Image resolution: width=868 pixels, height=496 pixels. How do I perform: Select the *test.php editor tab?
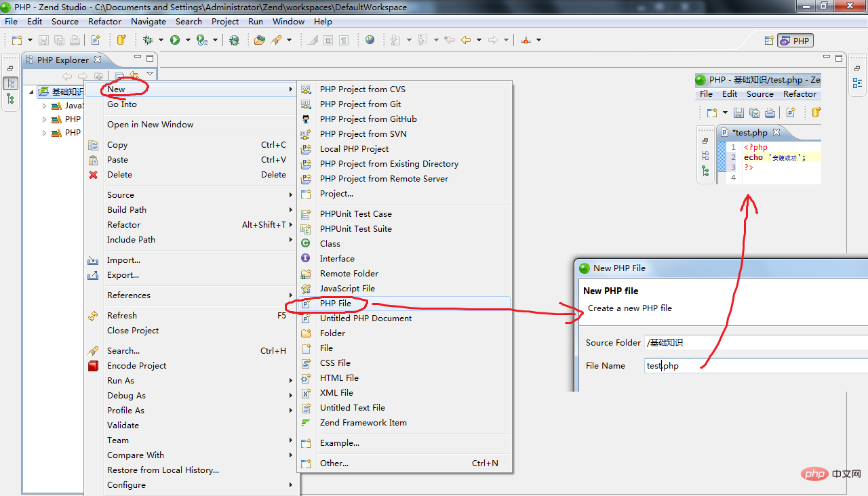point(751,133)
